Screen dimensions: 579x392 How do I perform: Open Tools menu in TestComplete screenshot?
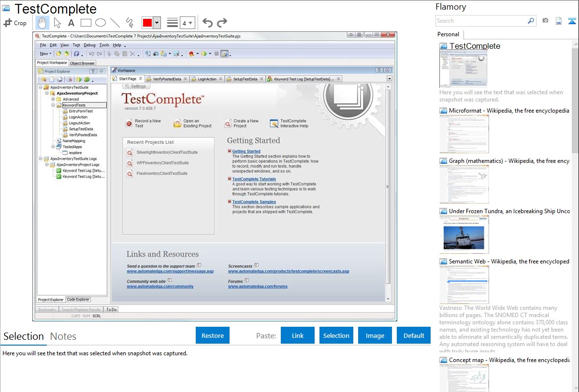pyautogui.click(x=104, y=45)
